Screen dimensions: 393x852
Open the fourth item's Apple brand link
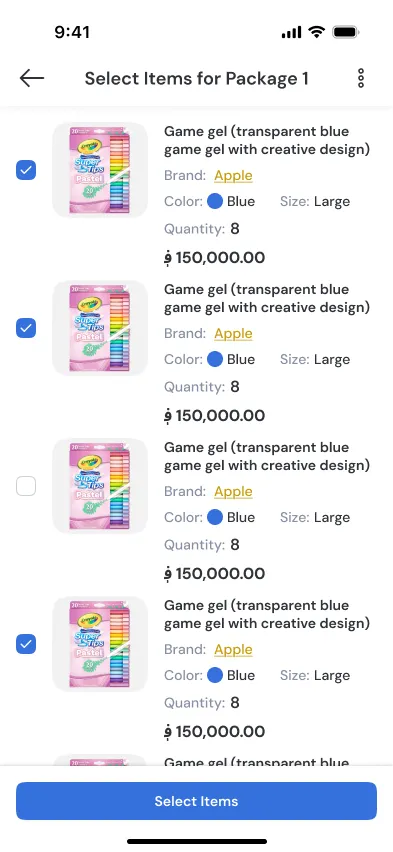coord(233,650)
